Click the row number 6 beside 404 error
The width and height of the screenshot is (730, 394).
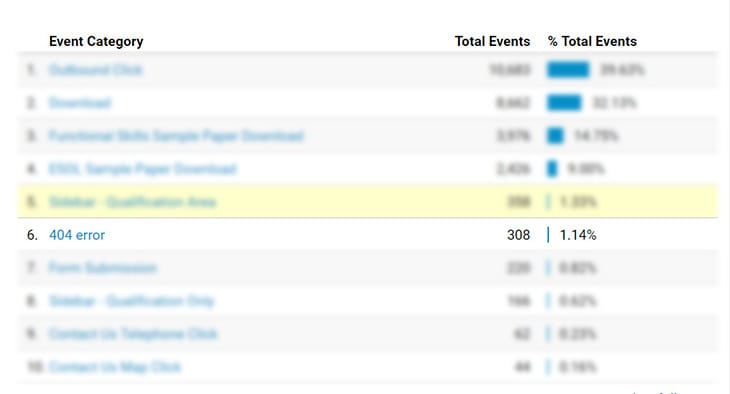tap(32, 235)
